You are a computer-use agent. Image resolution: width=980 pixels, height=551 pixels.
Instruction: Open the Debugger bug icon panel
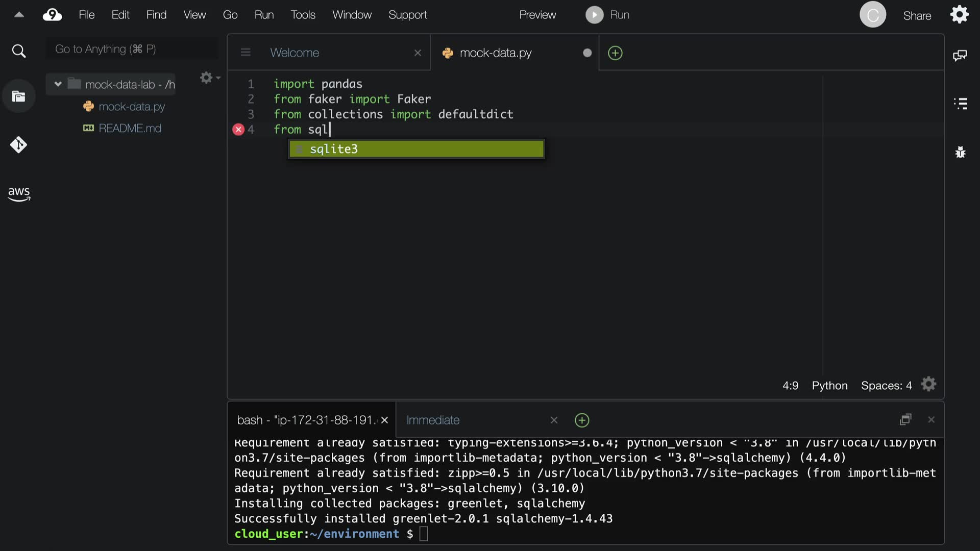(960, 152)
